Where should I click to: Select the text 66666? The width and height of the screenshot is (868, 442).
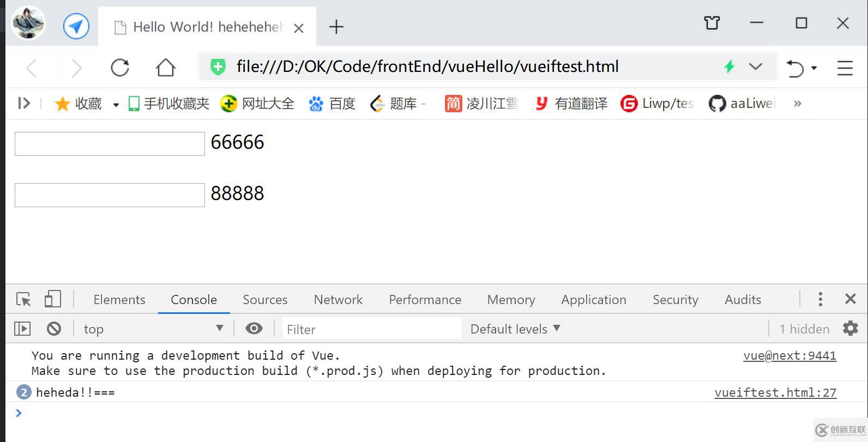237,142
